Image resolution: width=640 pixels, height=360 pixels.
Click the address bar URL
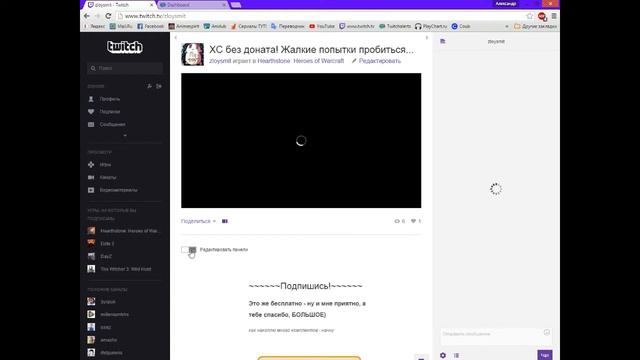point(155,16)
